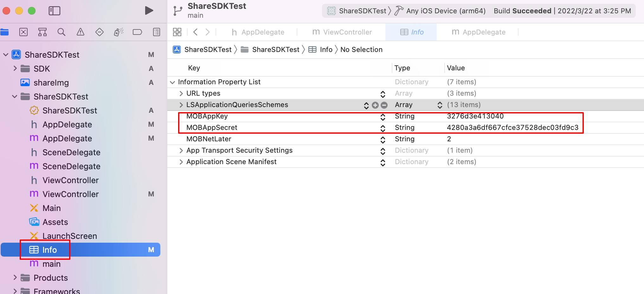Open the Find navigator magnifying glass
The image size is (644, 294).
(x=61, y=32)
